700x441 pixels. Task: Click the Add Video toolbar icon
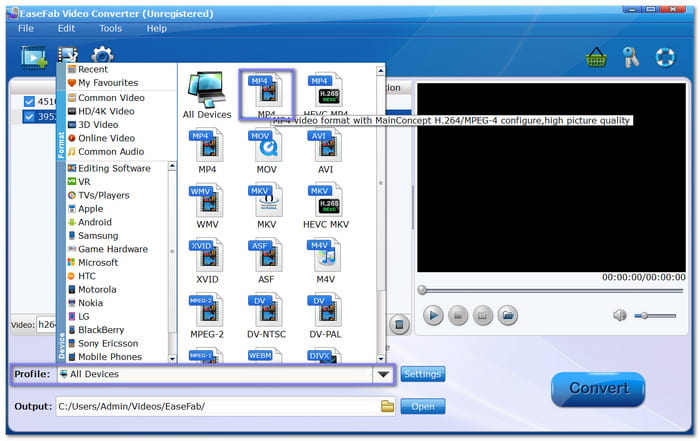[33, 57]
